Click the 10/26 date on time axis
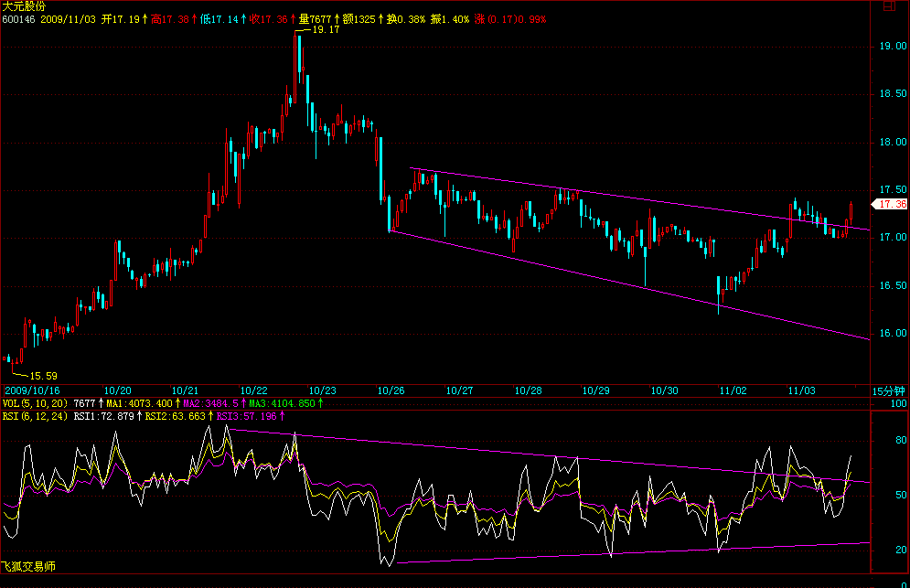 pyautogui.click(x=391, y=390)
